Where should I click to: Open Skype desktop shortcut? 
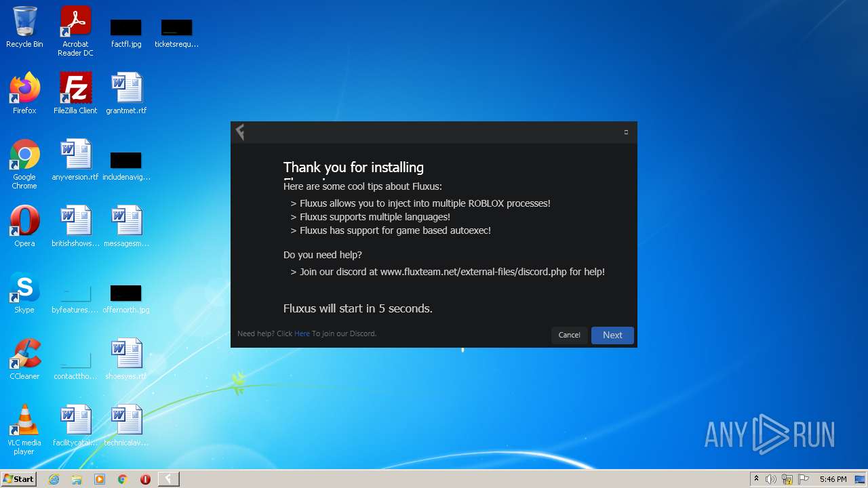[x=24, y=293]
